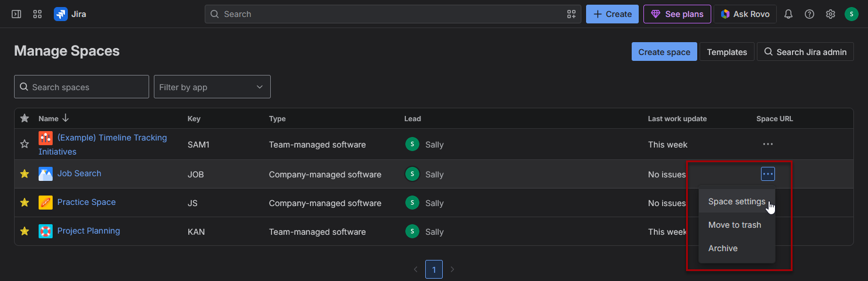Viewport: 868px width, 281px height.
Task: Click the search bar filter icon
Action: click(571, 14)
